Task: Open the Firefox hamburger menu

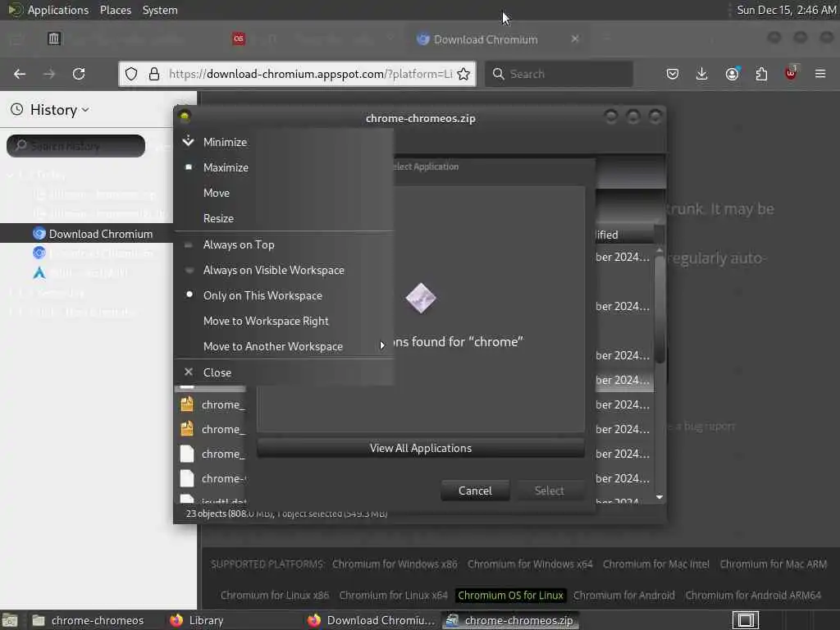Action: click(820, 74)
